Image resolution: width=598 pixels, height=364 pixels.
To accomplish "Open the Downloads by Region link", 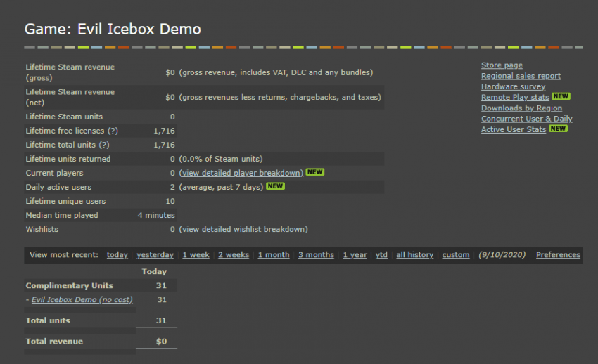I will pyautogui.click(x=521, y=108).
